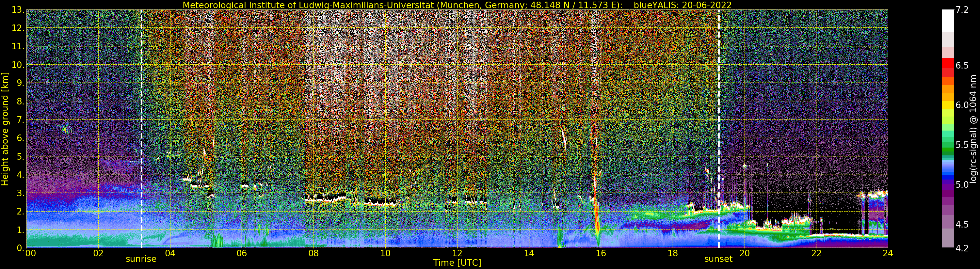The height and width of the screenshot is (269, 980).
Task: Click the height axis tick label '6.'
Action: tap(20, 138)
